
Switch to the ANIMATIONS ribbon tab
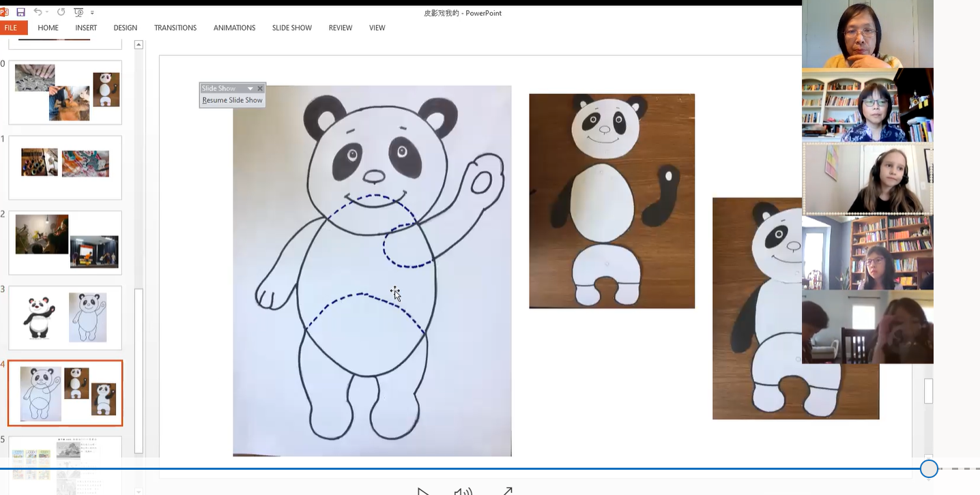(x=234, y=28)
